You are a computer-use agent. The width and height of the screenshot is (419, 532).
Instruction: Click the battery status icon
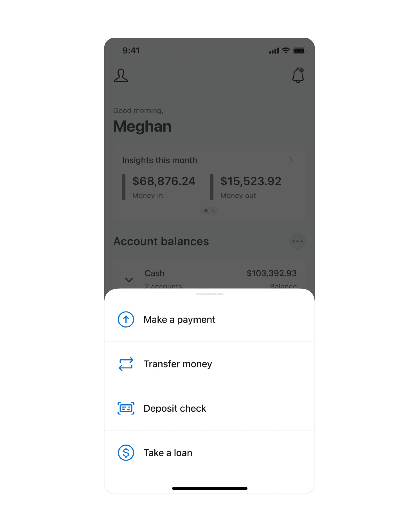coord(299,51)
